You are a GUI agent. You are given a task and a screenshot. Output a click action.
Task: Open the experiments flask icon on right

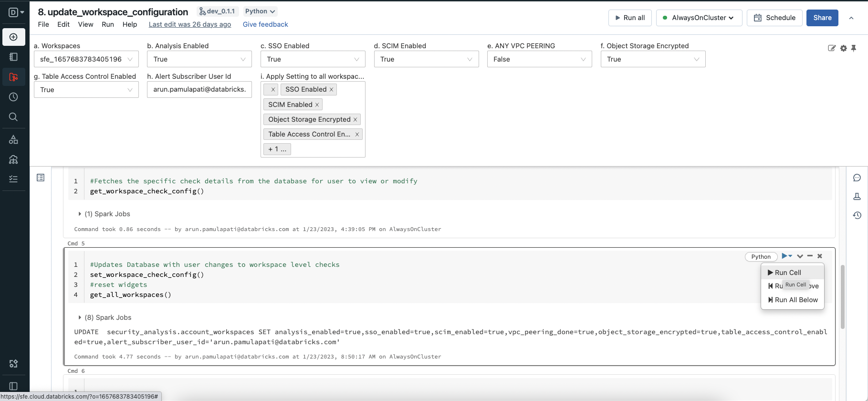(x=857, y=196)
